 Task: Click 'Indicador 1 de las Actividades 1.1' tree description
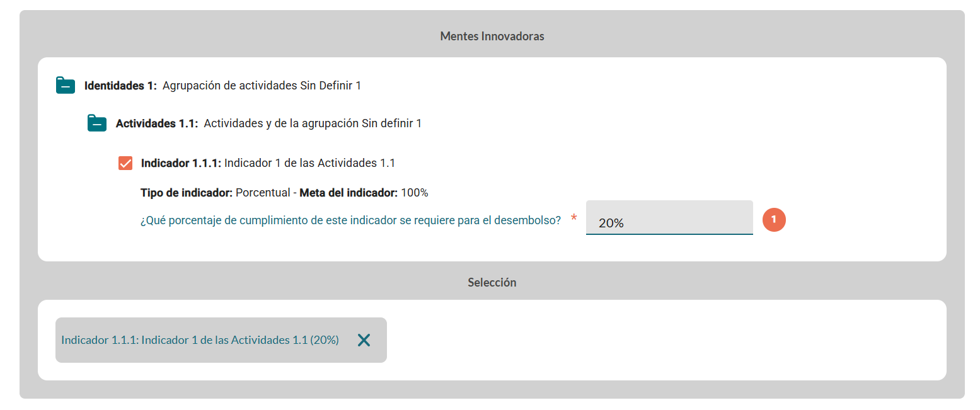tap(309, 163)
